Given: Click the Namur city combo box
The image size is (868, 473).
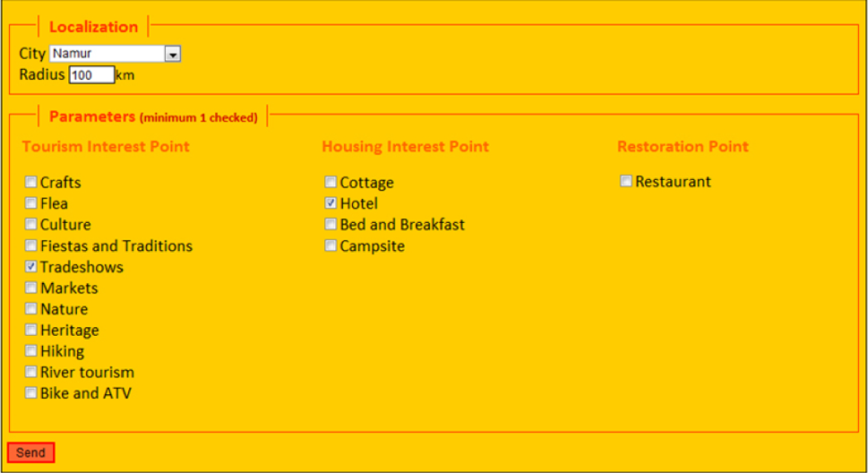Looking at the screenshot, I should [116, 54].
